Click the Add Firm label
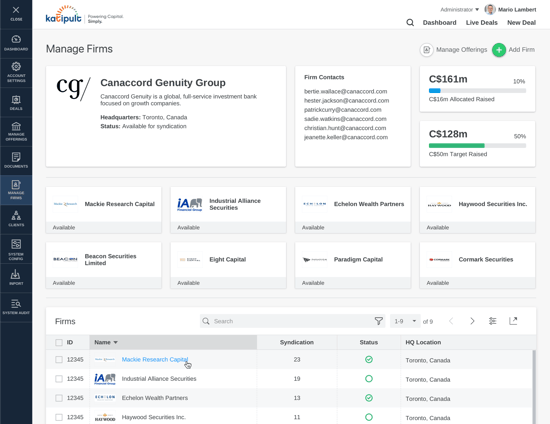Viewport: 550px width, 424px height. (522, 50)
